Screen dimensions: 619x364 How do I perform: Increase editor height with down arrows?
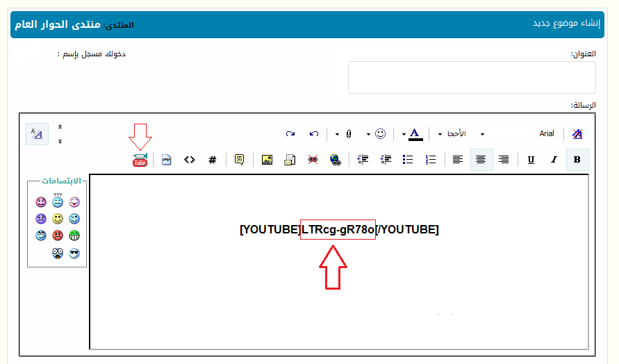click(60, 141)
